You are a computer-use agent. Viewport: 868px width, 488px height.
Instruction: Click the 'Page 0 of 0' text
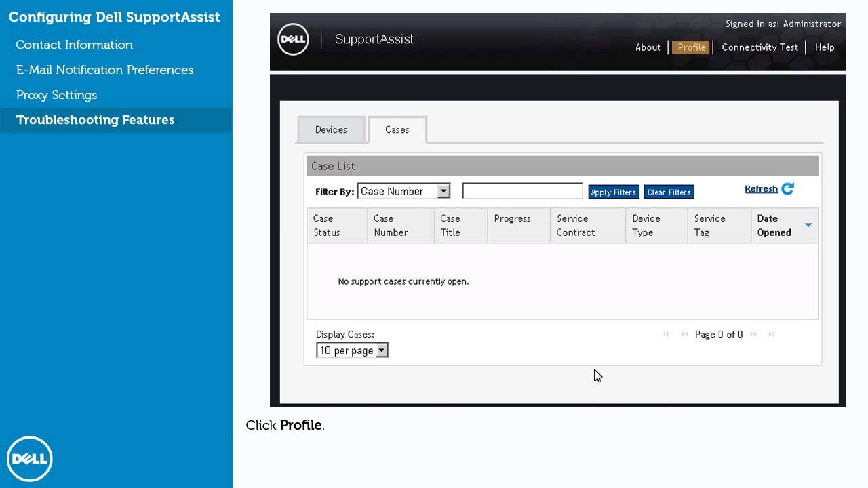719,334
